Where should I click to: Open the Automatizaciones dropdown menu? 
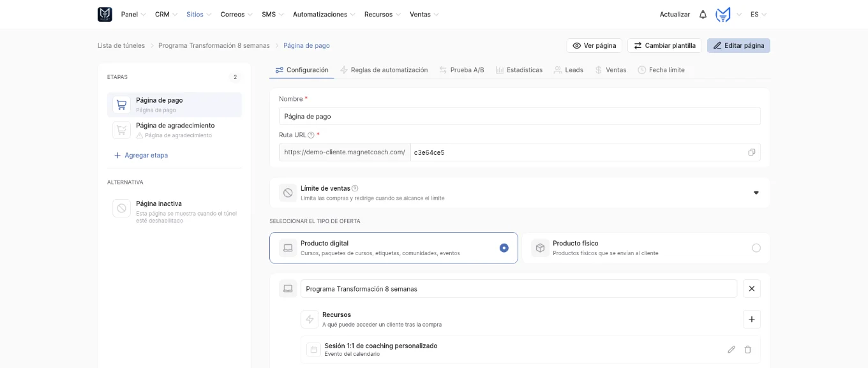pos(324,14)
